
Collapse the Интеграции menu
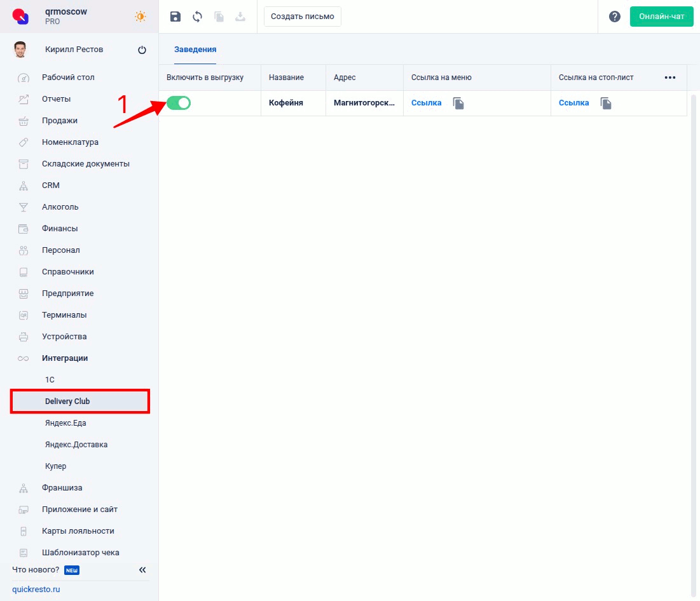[x=65, y=358]
